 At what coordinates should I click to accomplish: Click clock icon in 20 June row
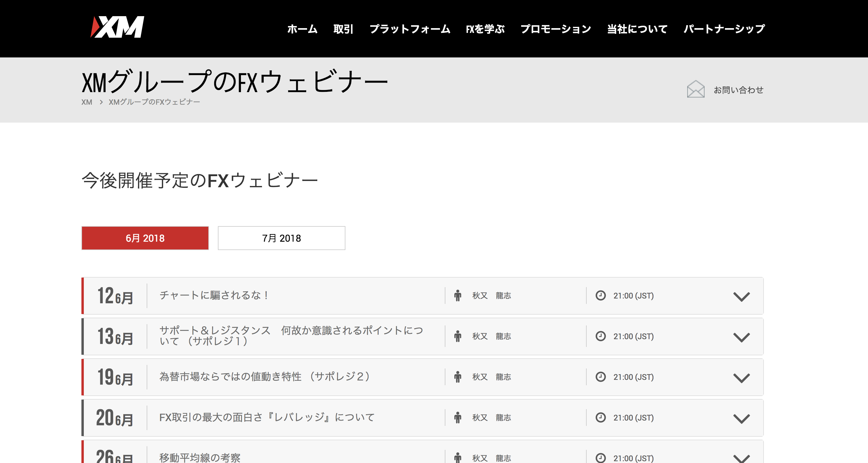(600, 418)
